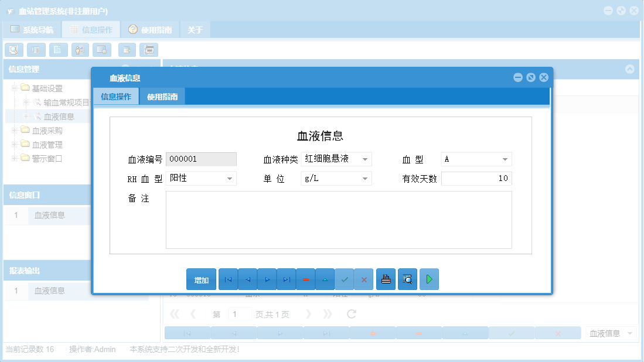
Task: Click the green run arrow in the dialog
Action: tap(429, 279)
